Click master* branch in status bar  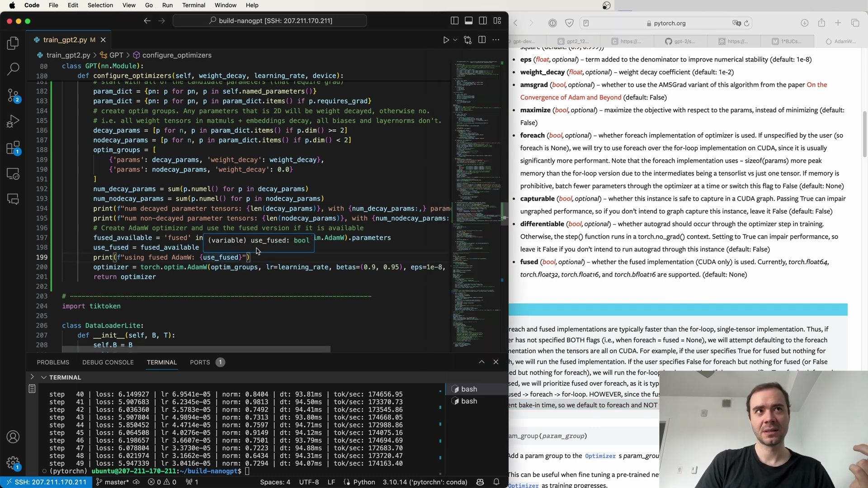coord(113,482)
